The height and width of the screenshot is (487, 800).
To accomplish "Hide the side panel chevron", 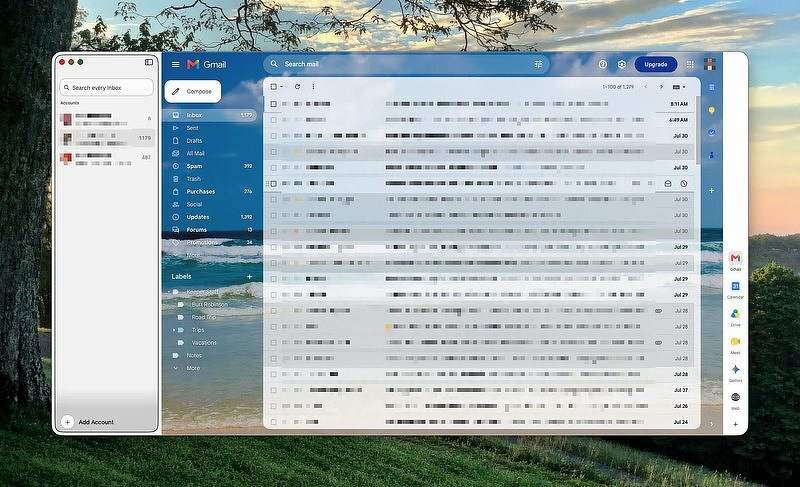I will click(711, 424).
